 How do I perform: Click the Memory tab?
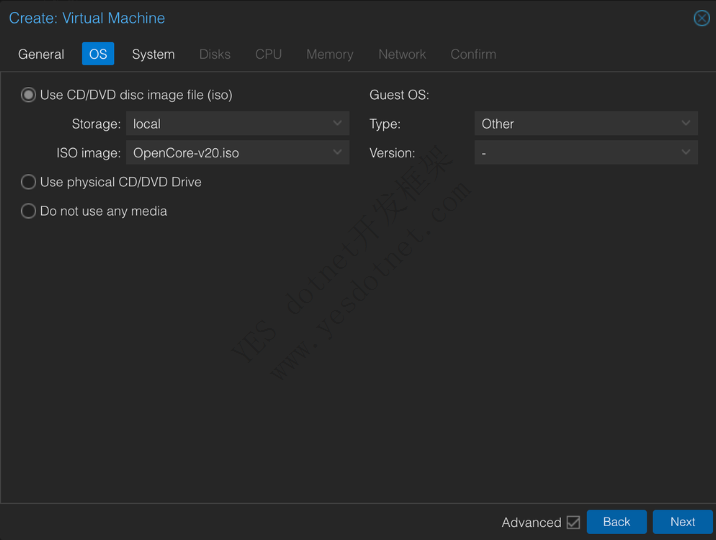tap(330, 54)
